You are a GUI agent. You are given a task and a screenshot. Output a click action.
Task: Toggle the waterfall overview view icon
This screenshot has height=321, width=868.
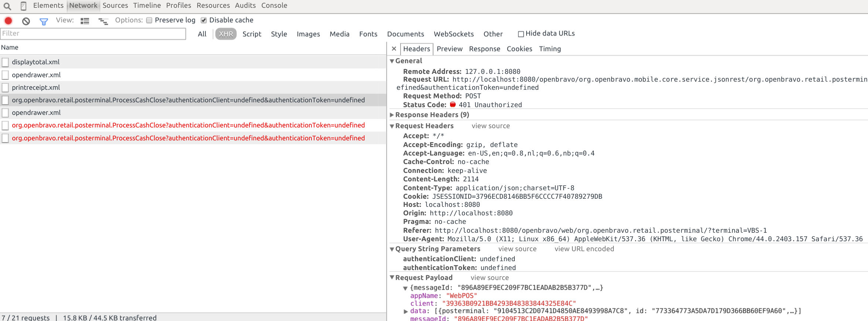point(103,21)
